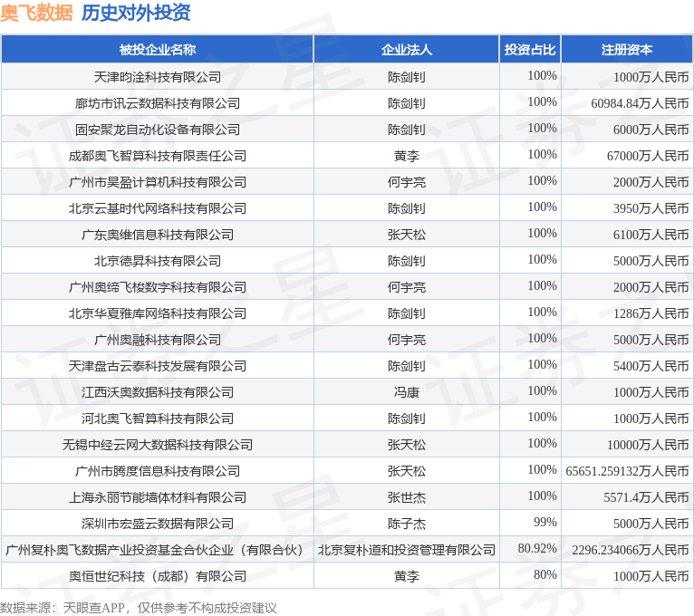694x616 pixels.
Task: Click 陈剑钊 in the 天津昀淦科技 row
Action: click(406, 77)
